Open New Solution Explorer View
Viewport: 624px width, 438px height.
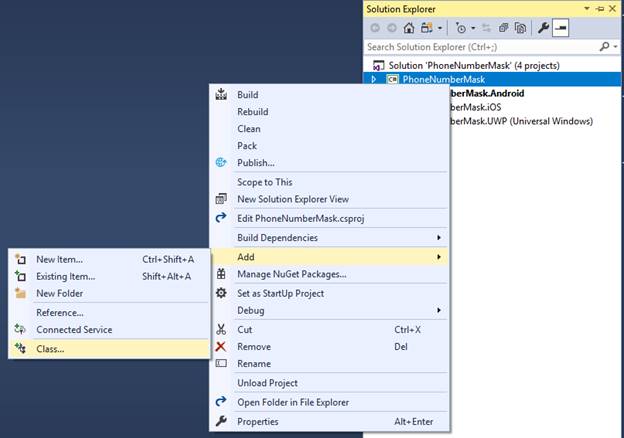point(293,199)
